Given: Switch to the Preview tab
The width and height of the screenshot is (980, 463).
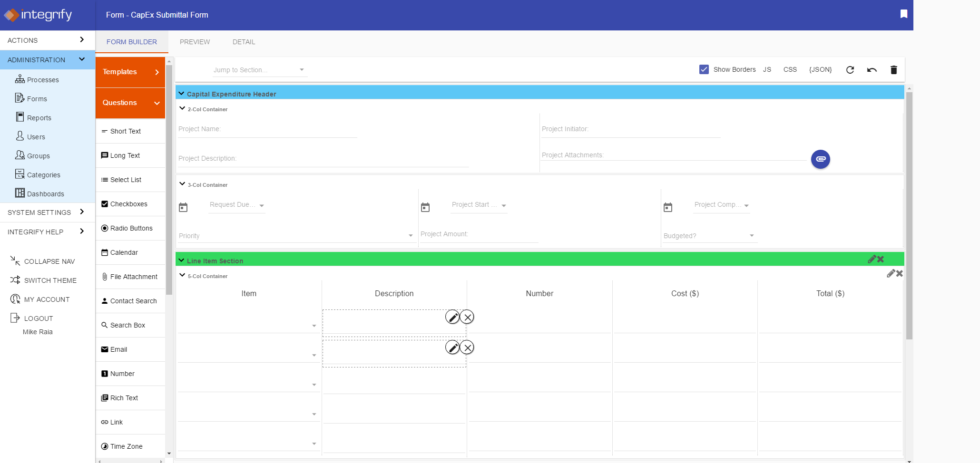Looking at the screenshot, I should click(x=195, y=42).
